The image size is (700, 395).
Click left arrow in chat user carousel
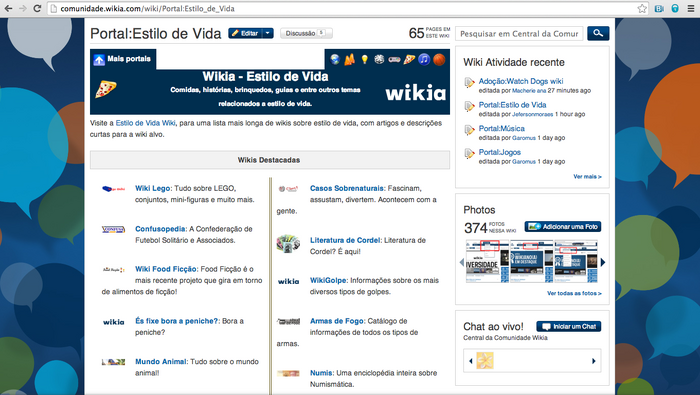click(x=471, y=361)
